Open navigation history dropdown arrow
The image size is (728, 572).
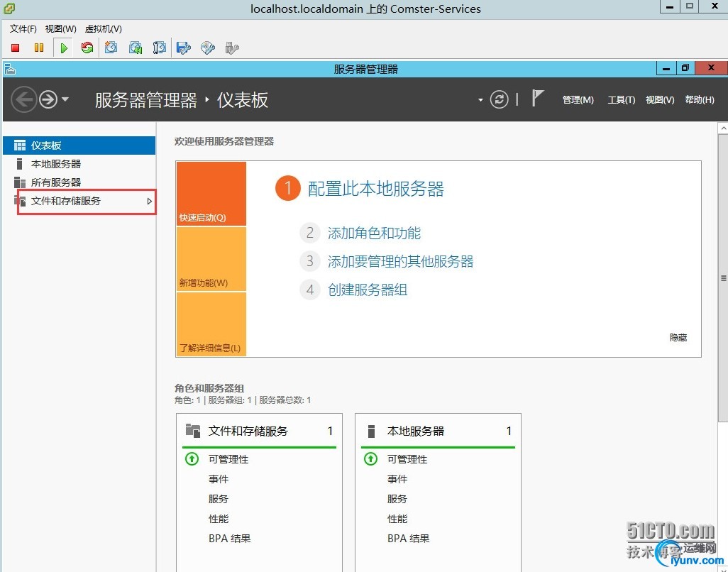click(65, 99)
